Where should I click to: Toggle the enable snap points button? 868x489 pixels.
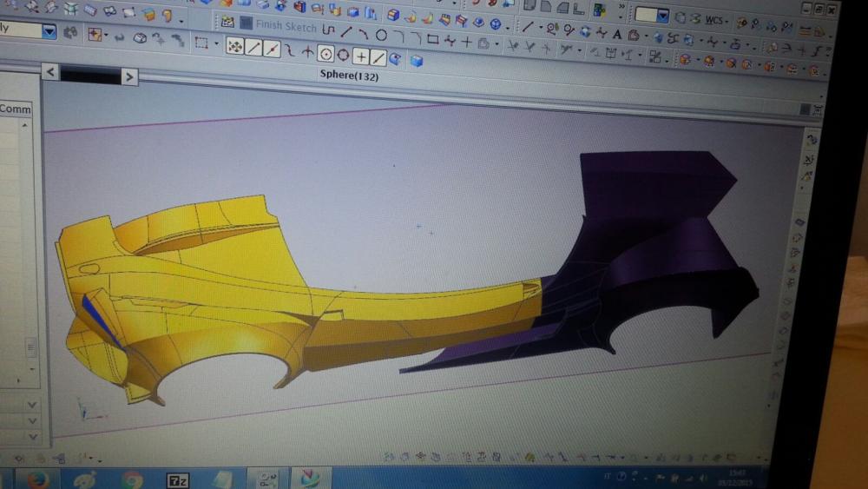point(234,47)
